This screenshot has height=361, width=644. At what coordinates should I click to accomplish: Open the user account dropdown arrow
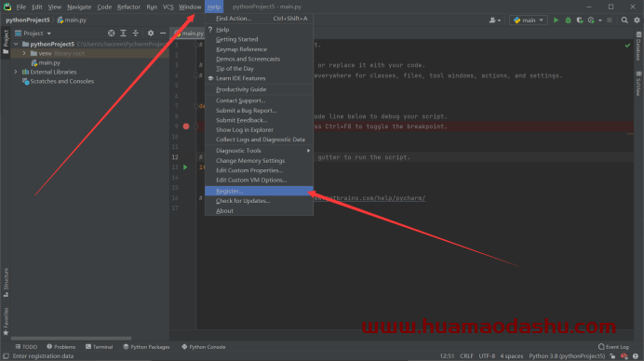pyautogui.click(x=499, y=20)
